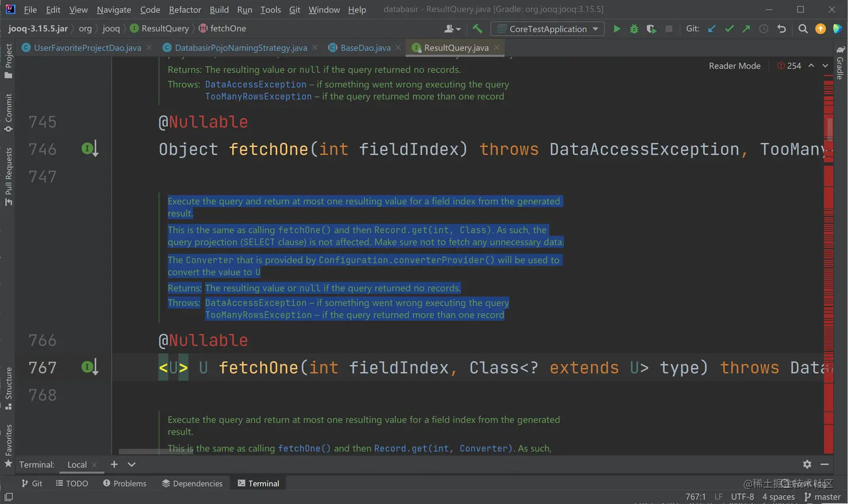The height and width of the screenshot is (504, 848).
Task: Go to line via 767:1 position indicator
Action: [695, 497]
